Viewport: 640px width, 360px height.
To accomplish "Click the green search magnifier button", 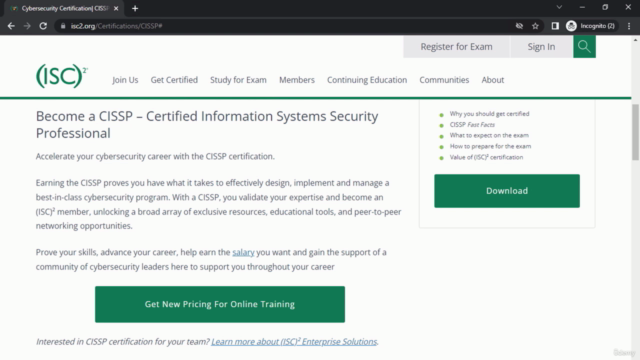I will (584, 47).
